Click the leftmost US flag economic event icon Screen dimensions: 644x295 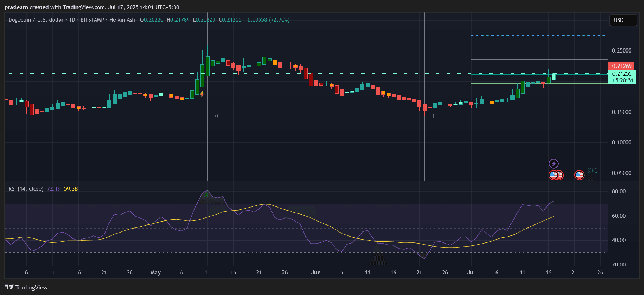[553, 175]
